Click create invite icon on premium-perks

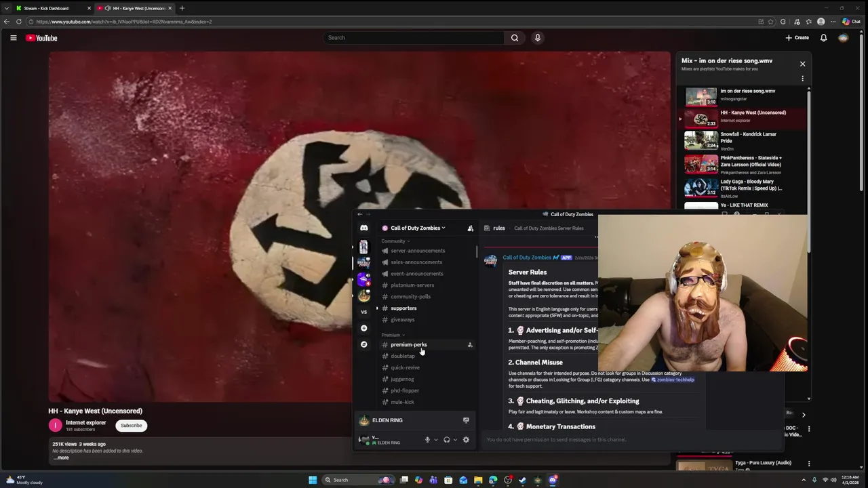tap(470, 345)
